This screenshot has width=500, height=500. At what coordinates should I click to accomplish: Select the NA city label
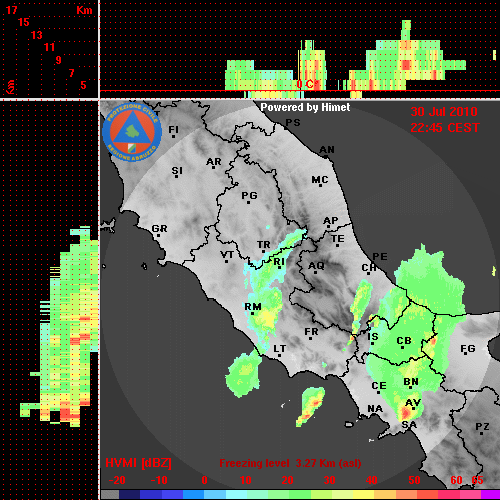(x=375, y=409)
